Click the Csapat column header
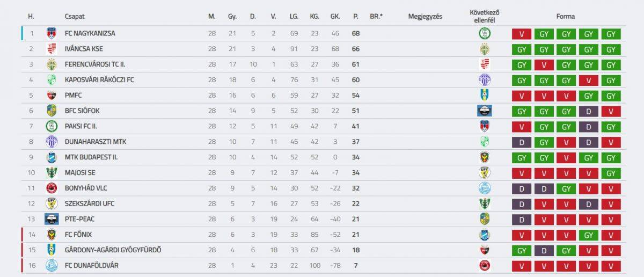 coord(74,16)
